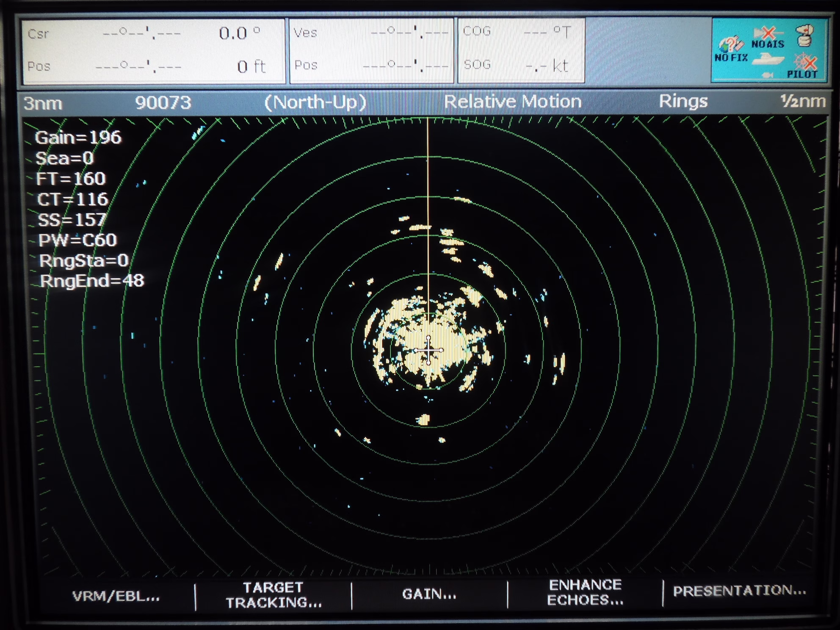Click the 0 ft cursor range value
The image size is (840, 630).
tap(251, 66)
